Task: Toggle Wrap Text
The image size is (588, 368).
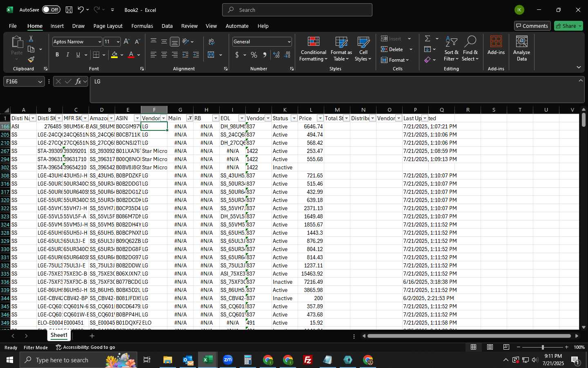Action: coord(212,42)
